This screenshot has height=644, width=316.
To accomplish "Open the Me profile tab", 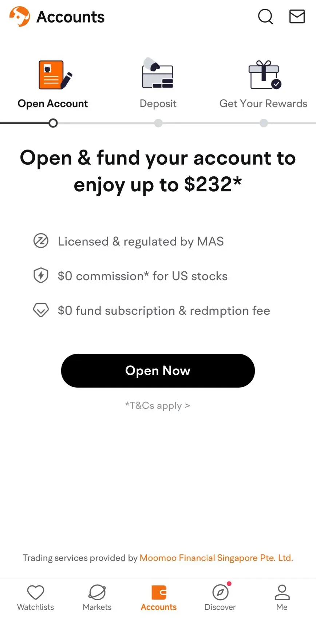I will [x=282, y=597].
